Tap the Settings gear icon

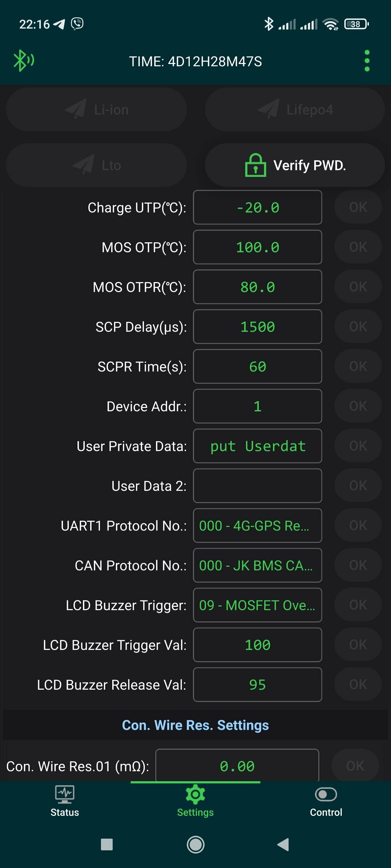point(195,794)
